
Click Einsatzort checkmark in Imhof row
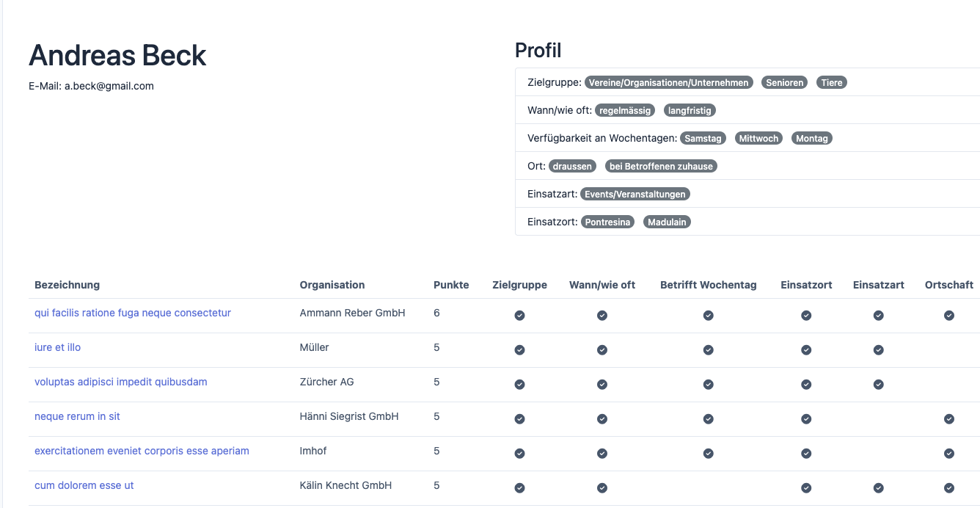point(805,454)
